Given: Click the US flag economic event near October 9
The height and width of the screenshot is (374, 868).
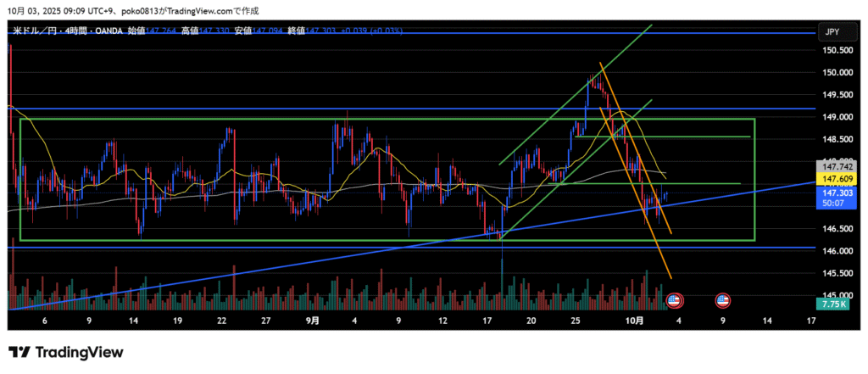Looking at the screenshot, I should pos(723,300).
